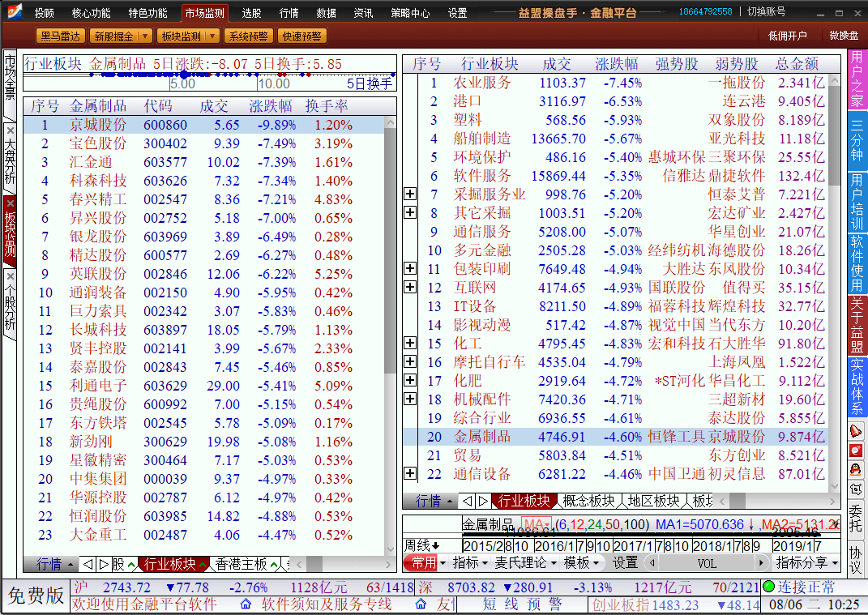Expand the 包装印刷 row plus box
The width and height of the screenshot is (868, 615).
tap(410, 268)
